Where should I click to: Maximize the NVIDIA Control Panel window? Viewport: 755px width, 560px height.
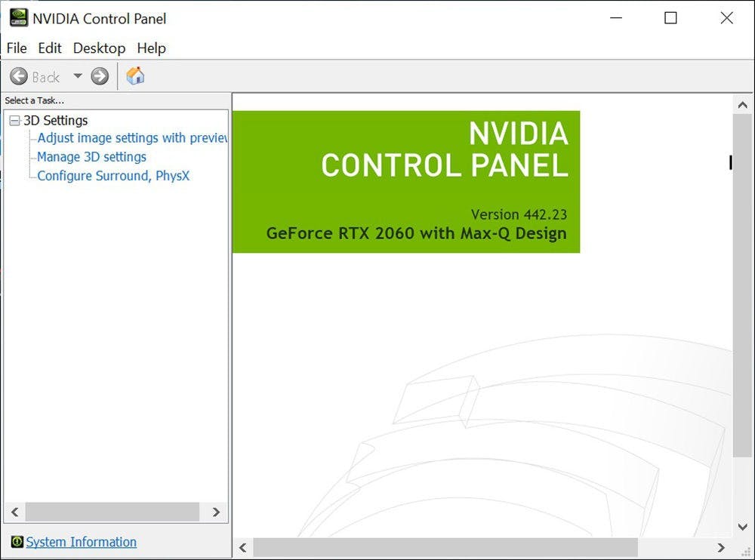click(670, 18)
